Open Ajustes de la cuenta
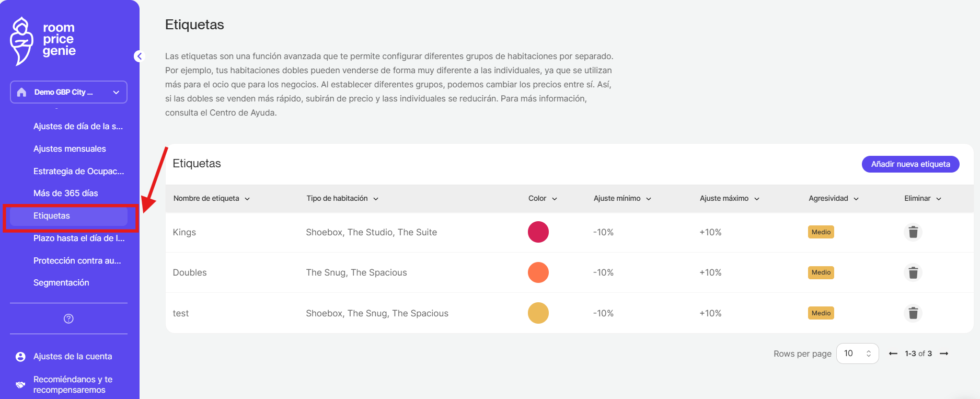Viewport: 980px width, 399px height. [x=73, y=357]
